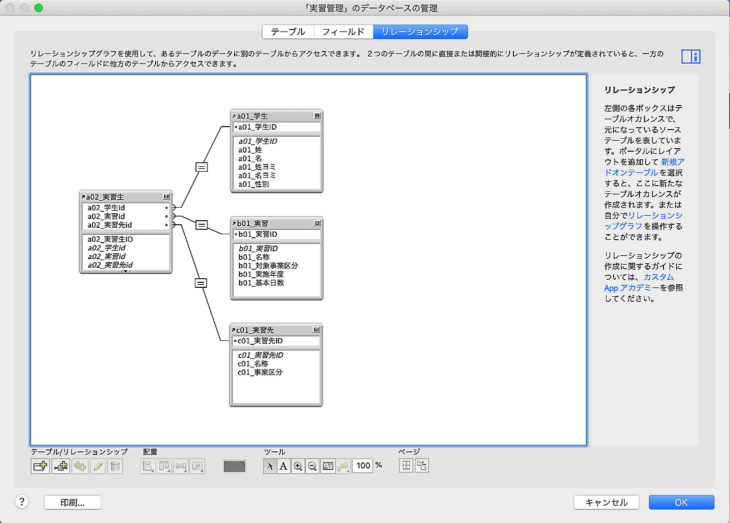Toggle the right side info panel
The image size is (730, 523).
click(x=690, y=56)
